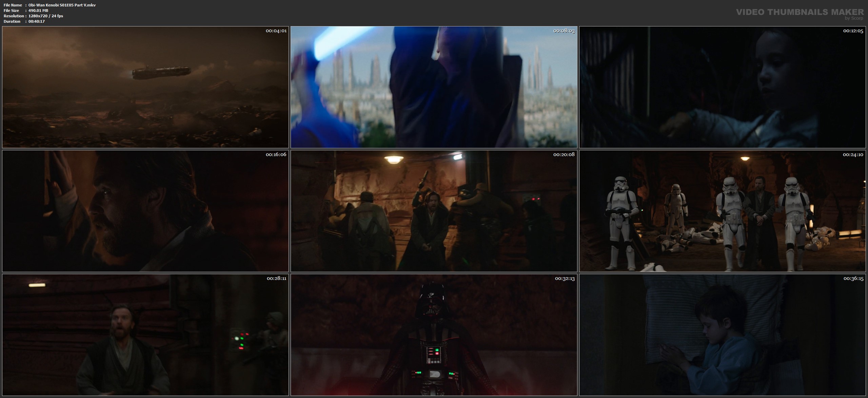
Task: Click the Video Thumbnails Maker watermark
Action: (x=800, y=12)
